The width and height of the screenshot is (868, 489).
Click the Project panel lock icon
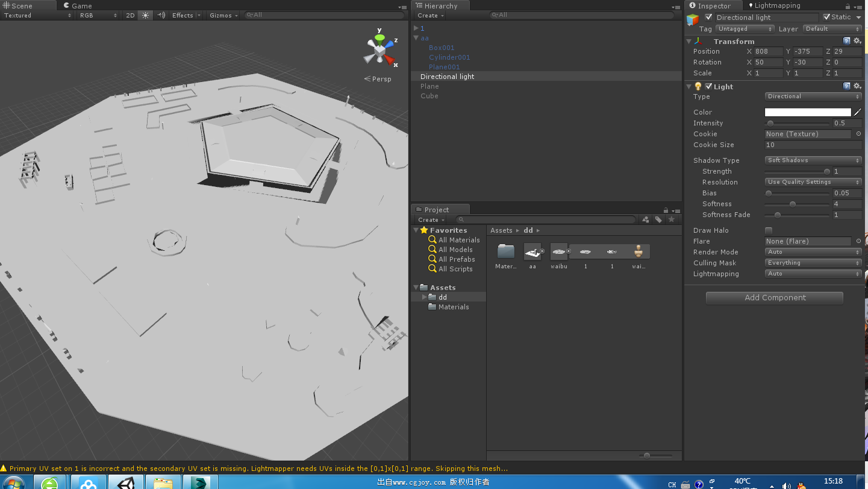tap(666, 210)
